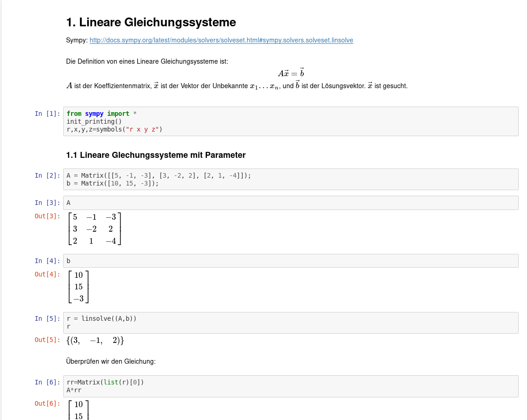527x420 pixels.
Task: Click the In [4] cell containing b
Action: coord(291,261)
